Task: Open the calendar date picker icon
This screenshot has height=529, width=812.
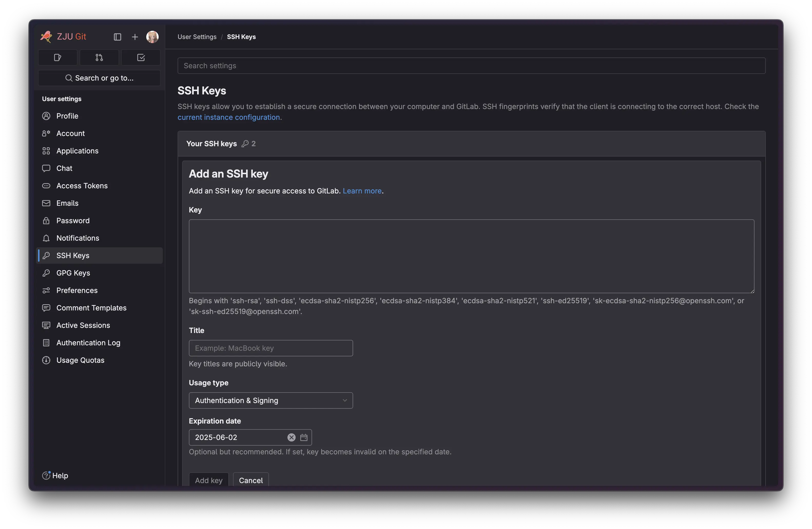Action: tap(304, 437)
